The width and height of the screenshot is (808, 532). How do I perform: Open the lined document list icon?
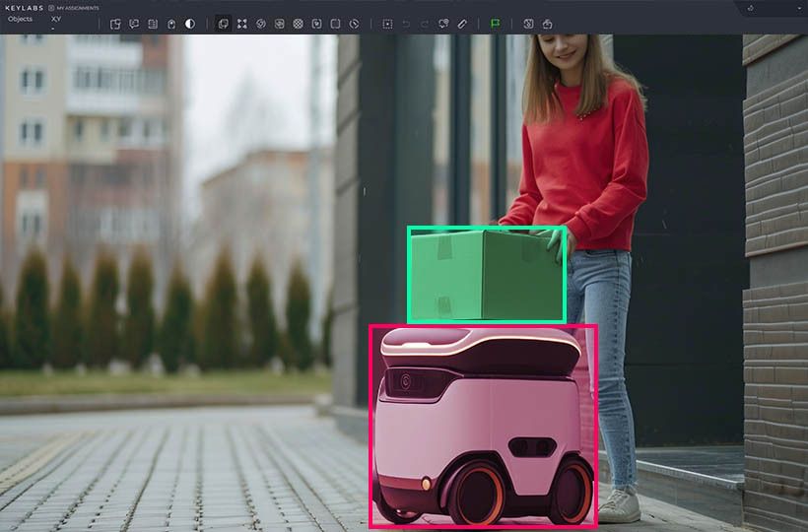coord(153,24)
